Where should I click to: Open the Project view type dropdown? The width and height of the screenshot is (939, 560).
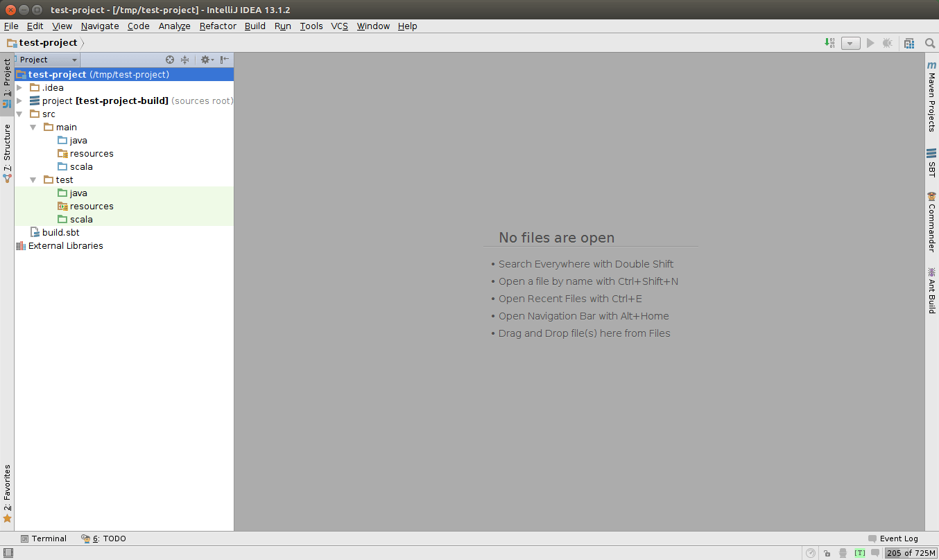[x=47, y=60]
